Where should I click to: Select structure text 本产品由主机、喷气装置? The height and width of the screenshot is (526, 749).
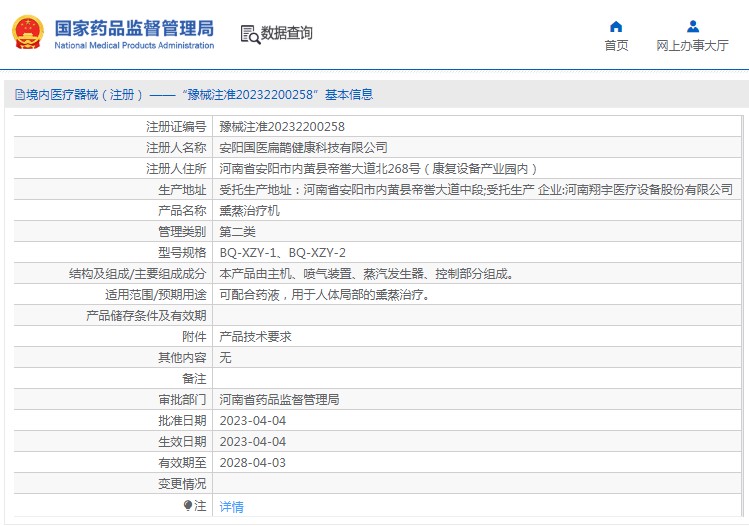(366, 274)
